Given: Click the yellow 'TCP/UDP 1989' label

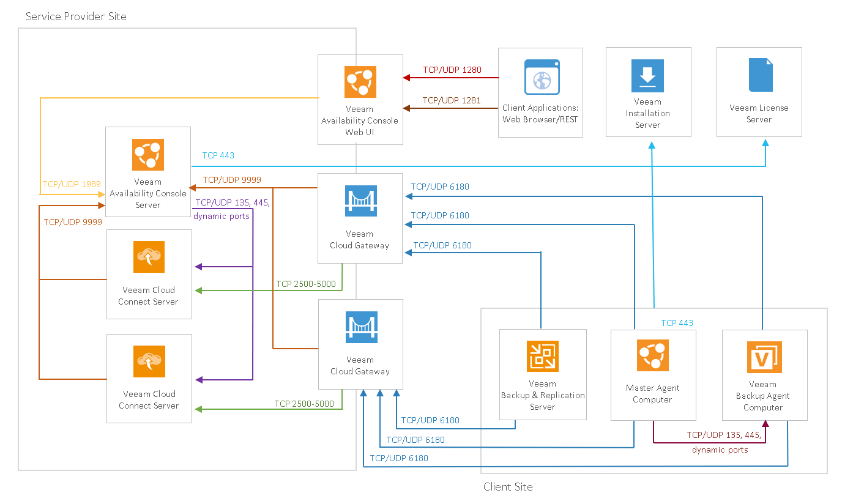Looking at the screenshot, I should tap(72, 183).
